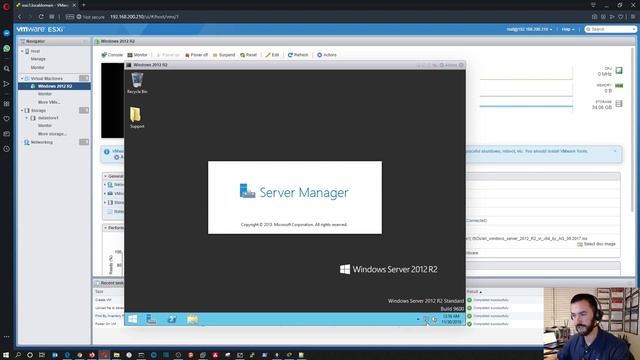Select Windows 2012 R2 in Navigator tree
640x360 pixels.
tap(54, 86)
